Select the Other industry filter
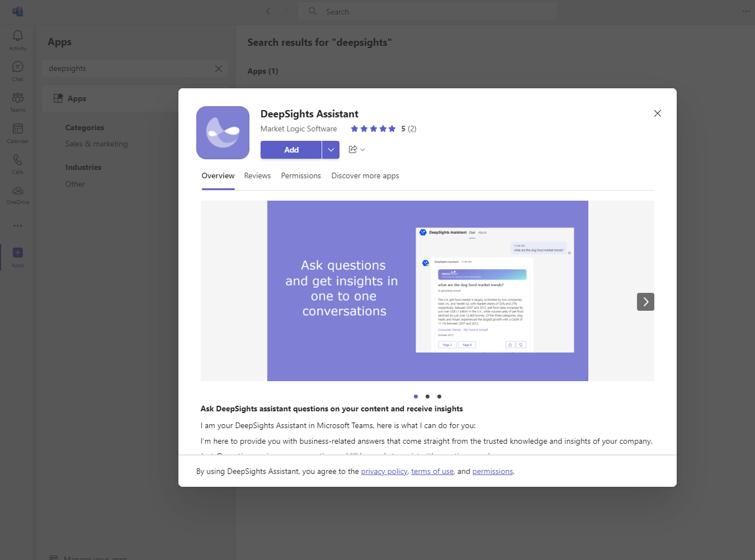Viewport: 755px width, 560px height. pyautogui.click(x=75, y=184)
